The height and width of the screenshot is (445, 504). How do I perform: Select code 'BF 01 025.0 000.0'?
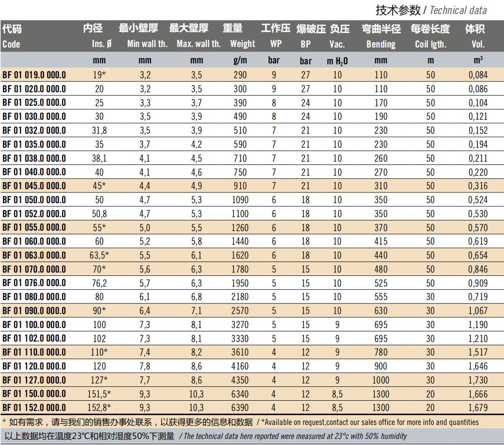34,103
